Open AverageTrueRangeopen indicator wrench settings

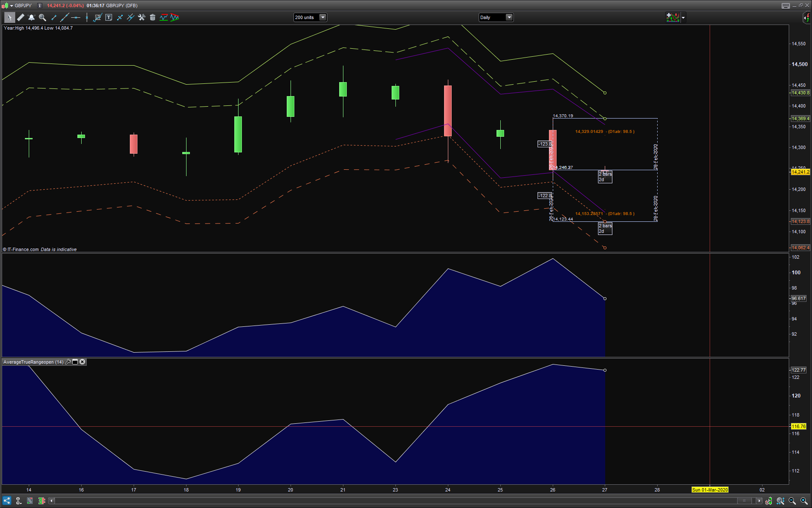pyautogui.click(x=68, y=362)
